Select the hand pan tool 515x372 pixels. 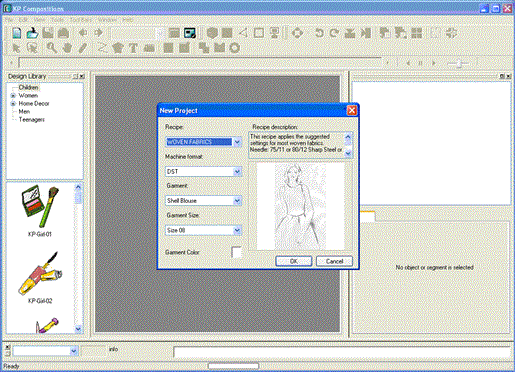[67, 48]
